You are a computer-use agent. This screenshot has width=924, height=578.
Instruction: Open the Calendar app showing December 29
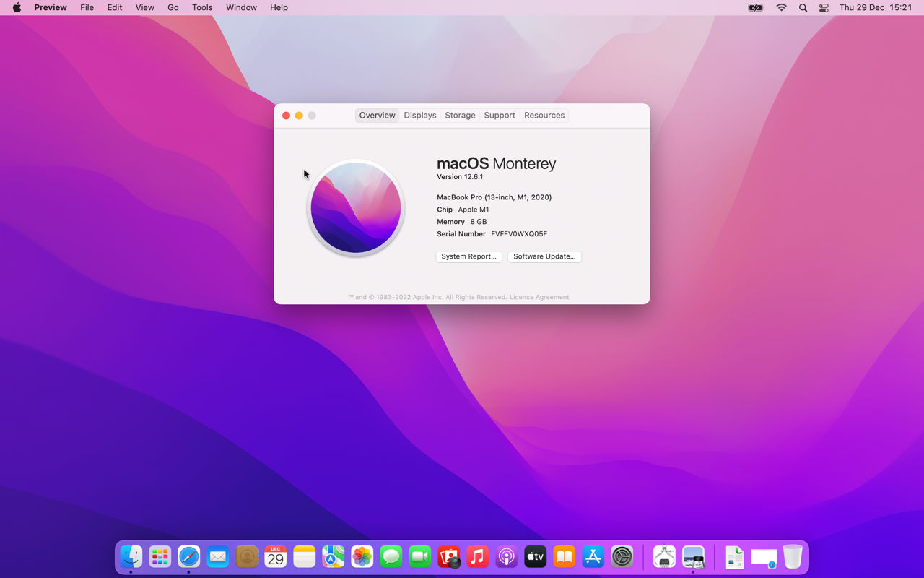click(x=275, y=556)
